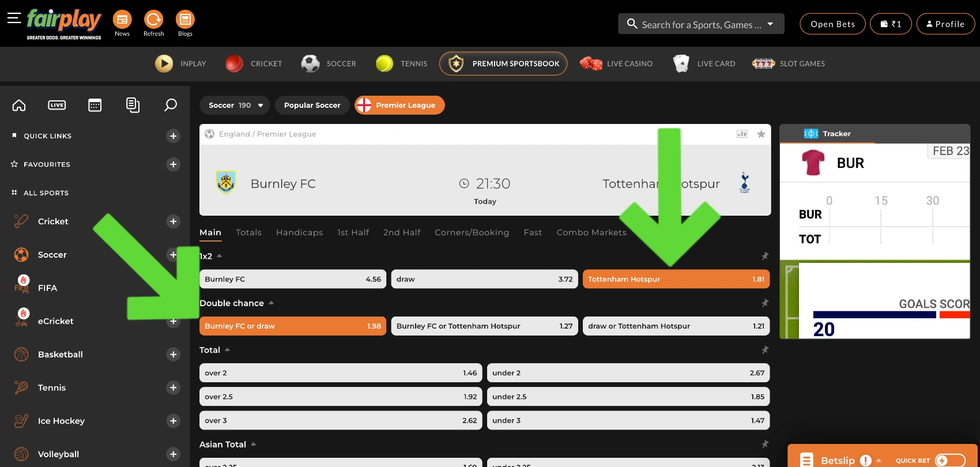The height and width of the screenshot is (467, 980).
Task: Select the Premier League chip
Action: click(399, 106)
